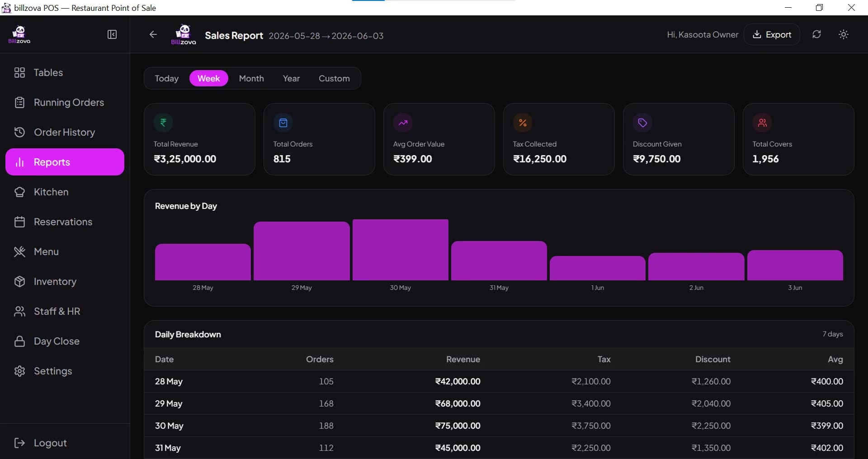The height and width of the screenshot is (459, 868).
Task: Click the 29 May revenue bar
Action: [x=302, y=251]
